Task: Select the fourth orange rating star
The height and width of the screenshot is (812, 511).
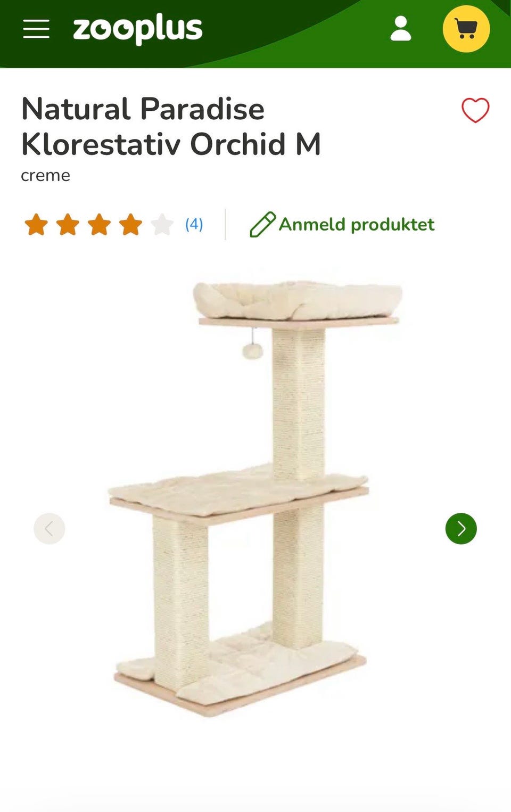Action: 130,225
